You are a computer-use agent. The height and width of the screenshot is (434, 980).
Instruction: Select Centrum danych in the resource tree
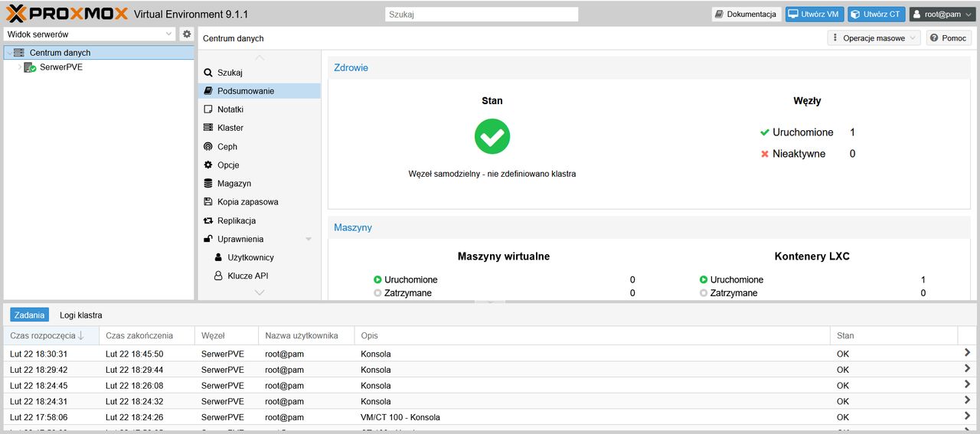98,53
